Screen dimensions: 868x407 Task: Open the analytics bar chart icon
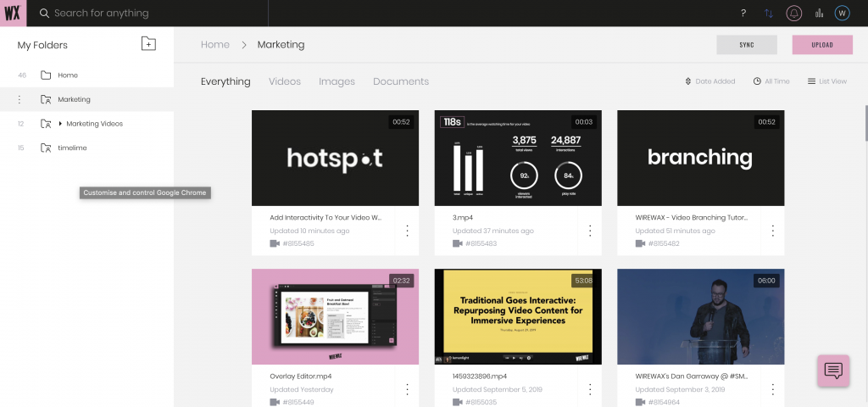(x=820, y=14)
